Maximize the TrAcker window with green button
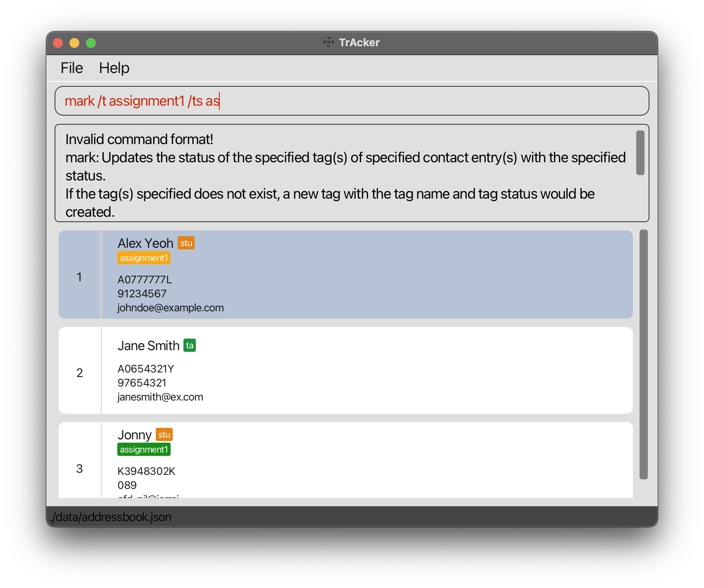704x588 pixels. (91, 43)
